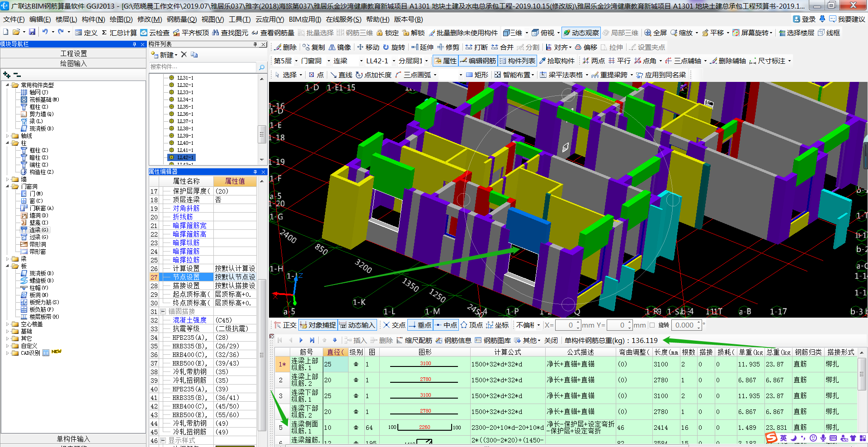Image resolution: width=868 pixels, height=447 pixels.
Task: Select the 矩形 rectangle drawing tool
Action: point(477,75)
